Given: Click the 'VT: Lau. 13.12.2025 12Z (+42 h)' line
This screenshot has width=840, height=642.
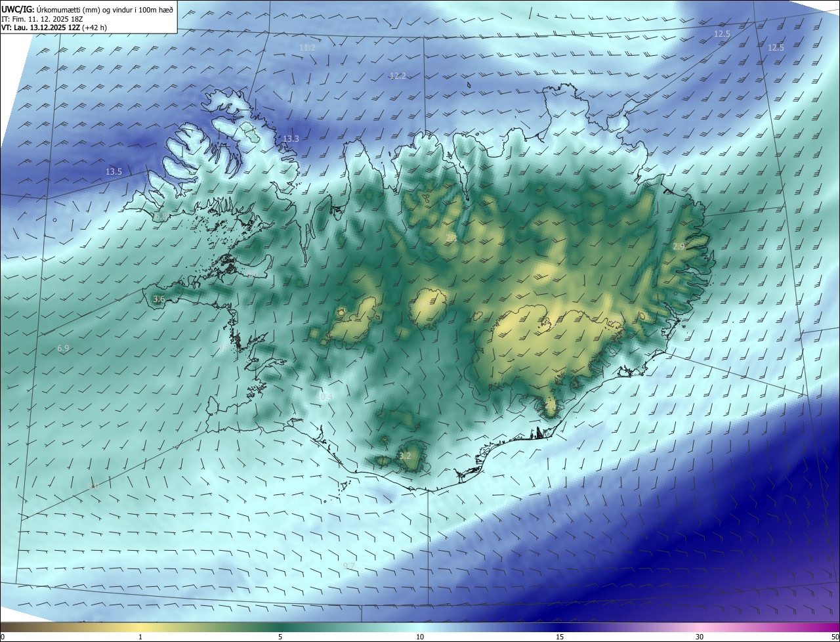Looking at the screenshot, I should click(54, 28).
